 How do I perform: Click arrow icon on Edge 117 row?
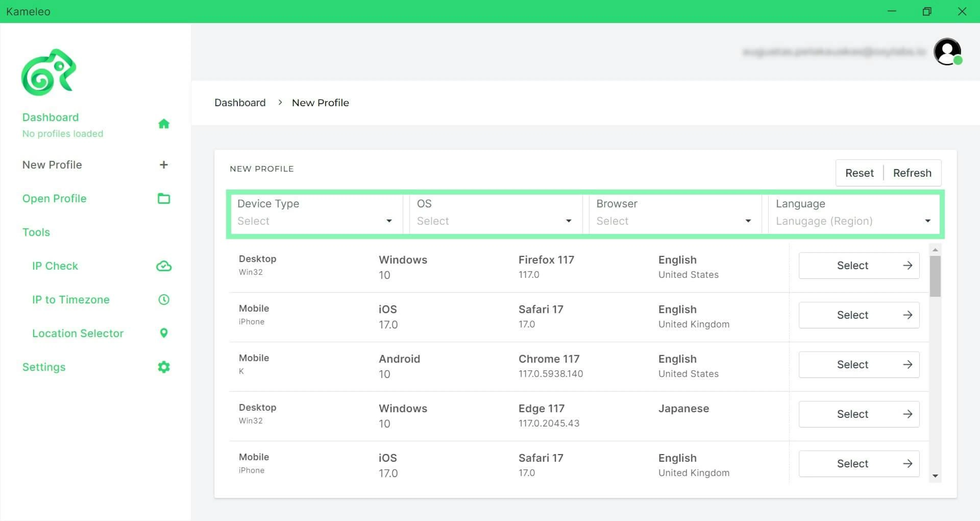tap(908, 414)
